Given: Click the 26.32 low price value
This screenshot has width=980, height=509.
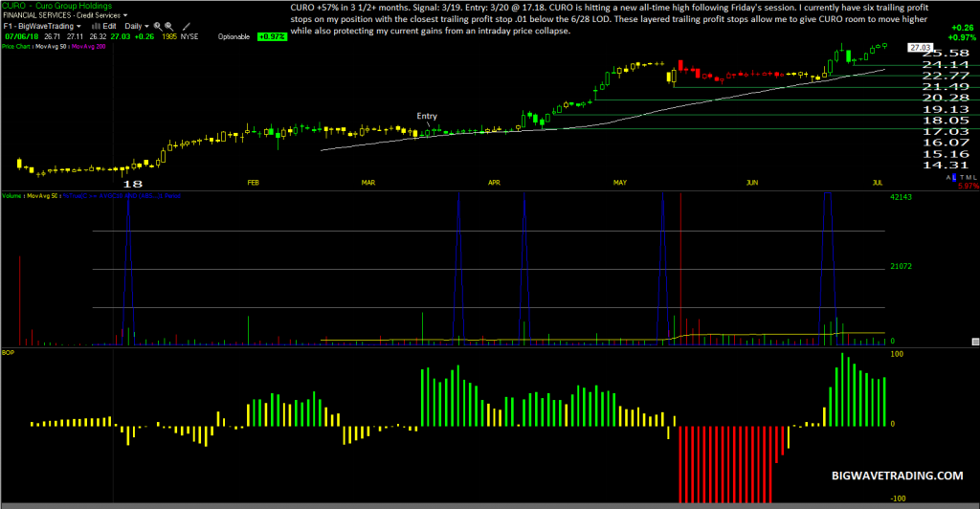Looking at the screenshot, I should 98,37.
